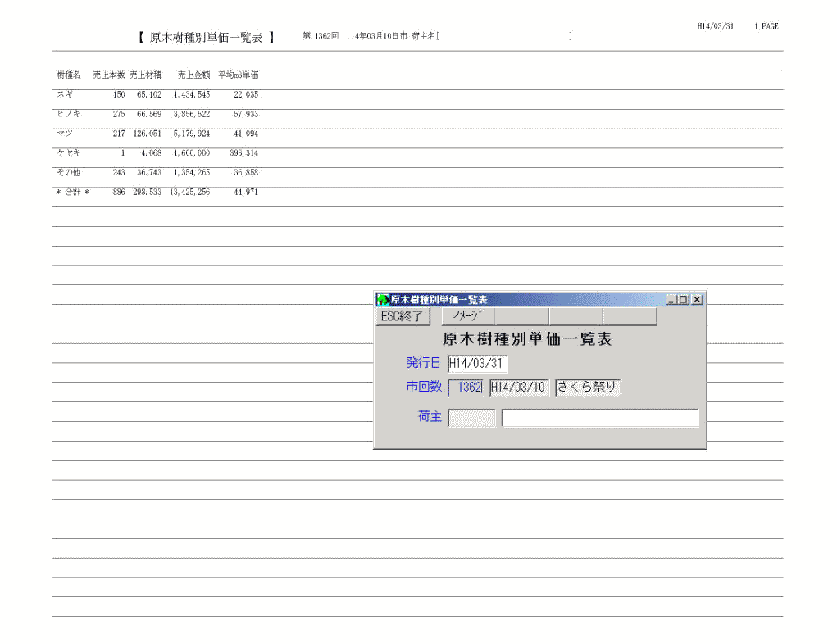The height and width of the screenshot is (644, 837).
Task: Click the date field showing H14/03/10
Action: point(519,388)
